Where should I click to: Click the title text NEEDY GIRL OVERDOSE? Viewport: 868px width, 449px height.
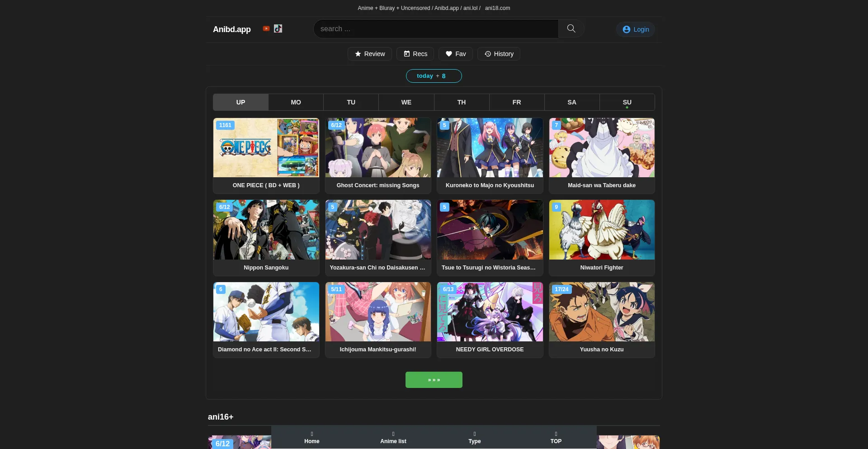[x=490, y=350]
